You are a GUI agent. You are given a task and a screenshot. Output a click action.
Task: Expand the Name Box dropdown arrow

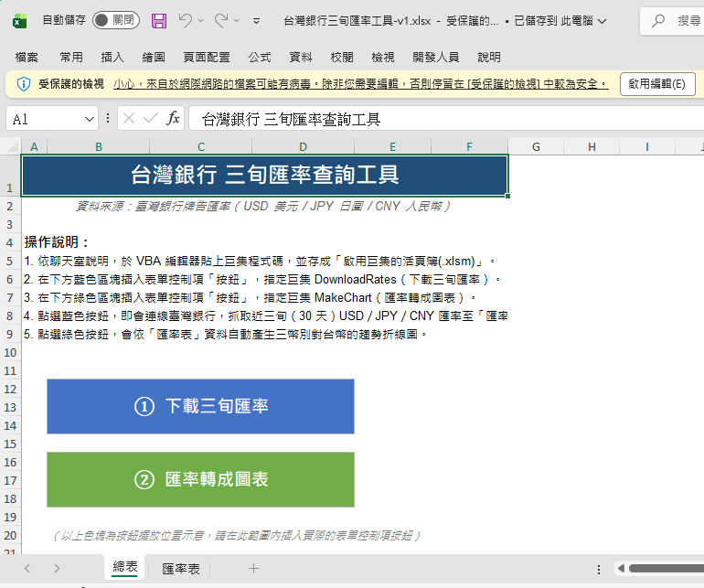coord(90,119)
